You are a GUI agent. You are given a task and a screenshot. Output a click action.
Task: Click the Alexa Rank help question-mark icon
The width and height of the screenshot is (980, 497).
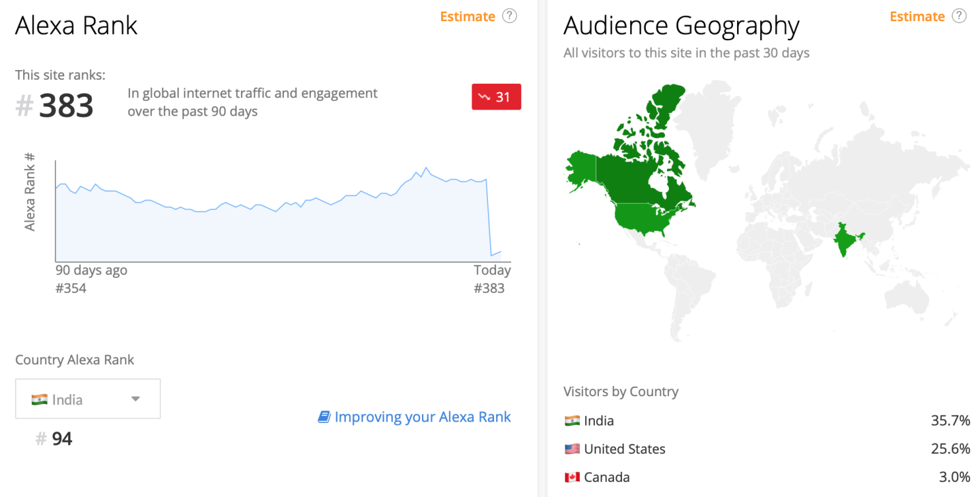coord(509,16)
